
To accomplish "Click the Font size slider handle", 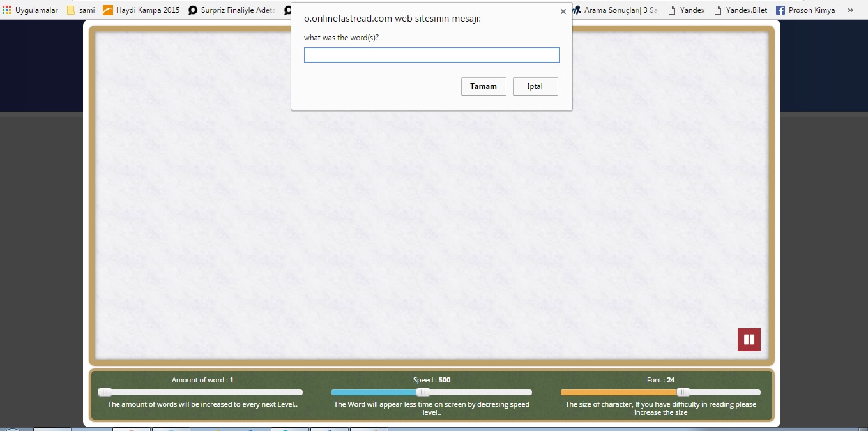I will [x=683, y=393].
